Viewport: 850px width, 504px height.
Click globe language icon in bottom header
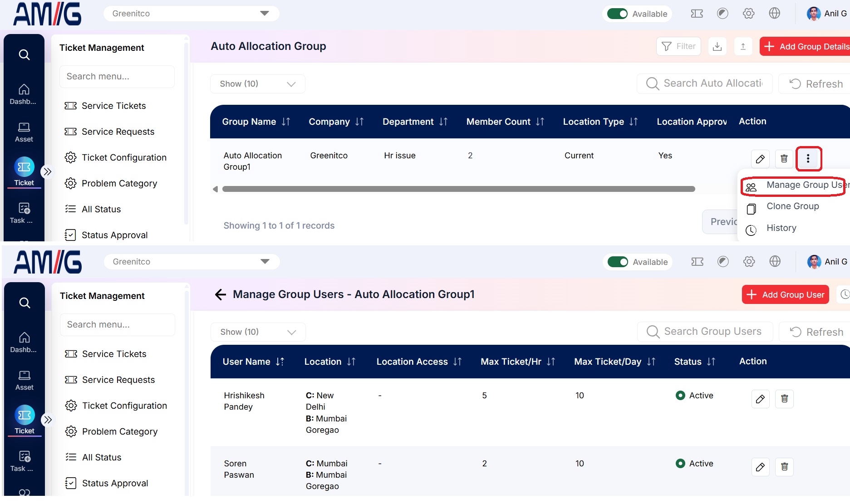pyautogui.click(x=775, y=262)
